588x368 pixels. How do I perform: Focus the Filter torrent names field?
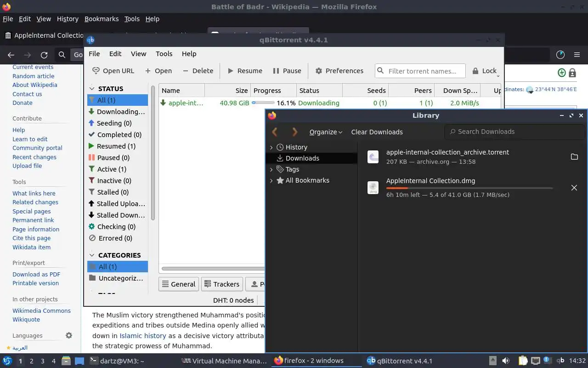[x=420, y=71]
